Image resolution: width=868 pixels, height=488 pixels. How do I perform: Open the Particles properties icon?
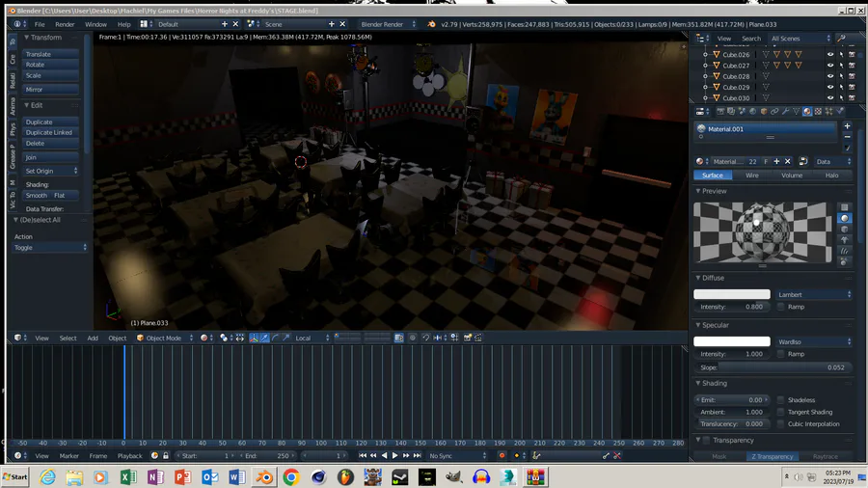pos(829,111)
